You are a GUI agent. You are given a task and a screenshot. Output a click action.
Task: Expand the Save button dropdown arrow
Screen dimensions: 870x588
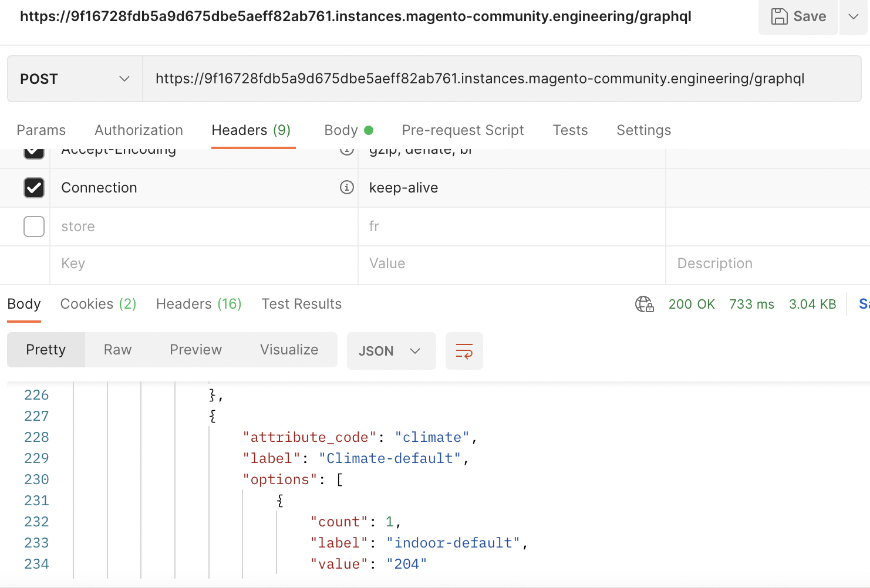click(x=854, y=17)
